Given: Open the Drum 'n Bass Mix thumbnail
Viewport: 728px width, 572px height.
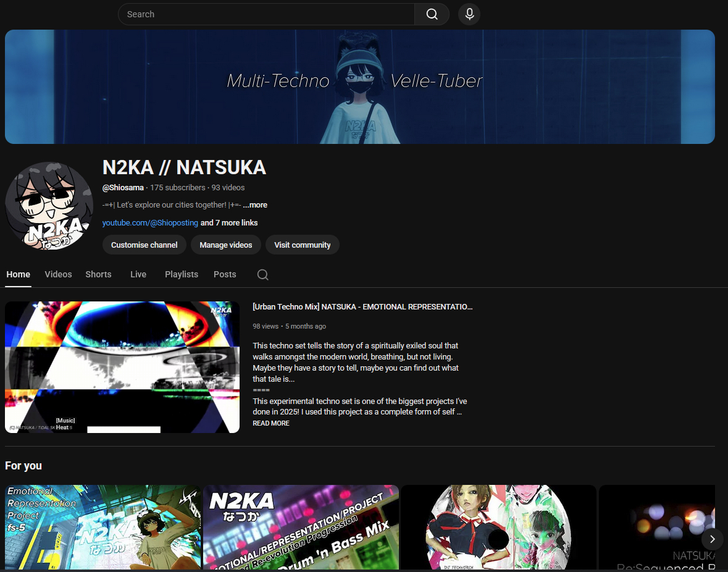Looking at the screenshot, I should pos(301,527).
